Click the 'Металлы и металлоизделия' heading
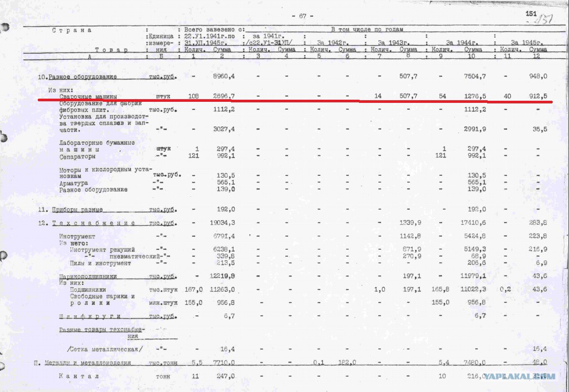 coord(88,363)
